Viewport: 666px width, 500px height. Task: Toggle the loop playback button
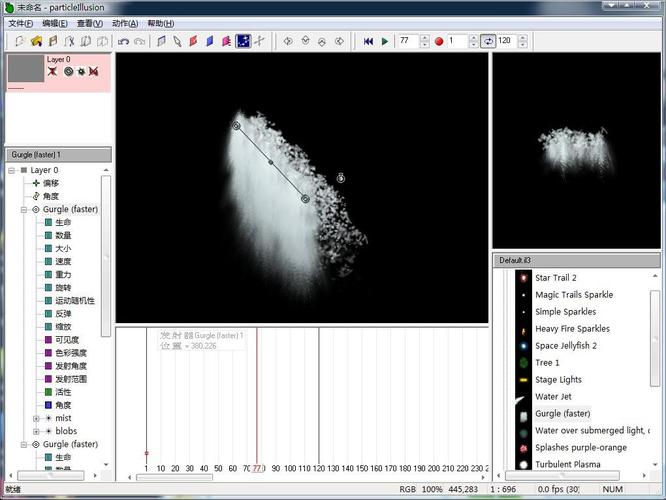coord(487,41)
